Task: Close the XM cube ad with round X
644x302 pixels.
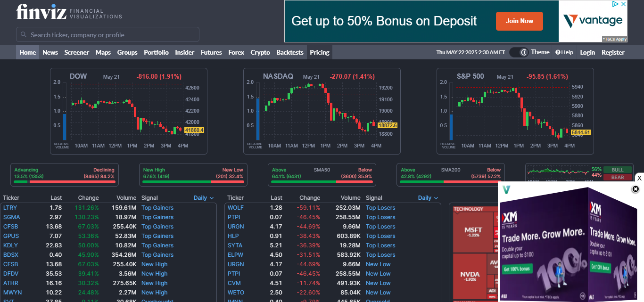Action: [x=636, y=189]
